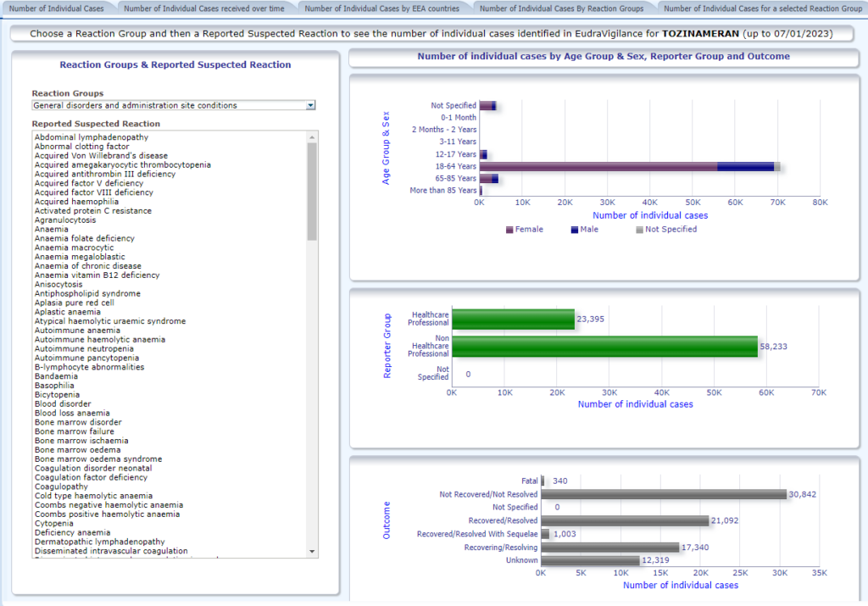Select the selected Reaction Group tab
868x606 pixels.
[762, 8]
